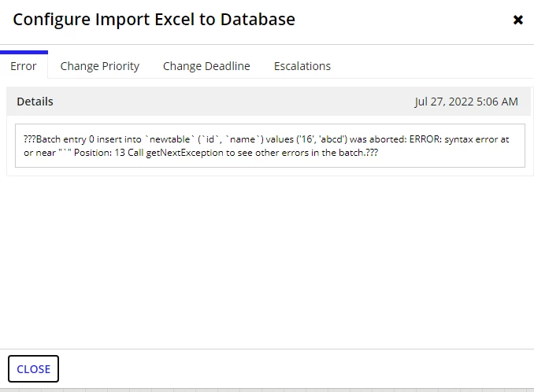Dismiss dialog with the X icon
534x392 pixels.
517,20
